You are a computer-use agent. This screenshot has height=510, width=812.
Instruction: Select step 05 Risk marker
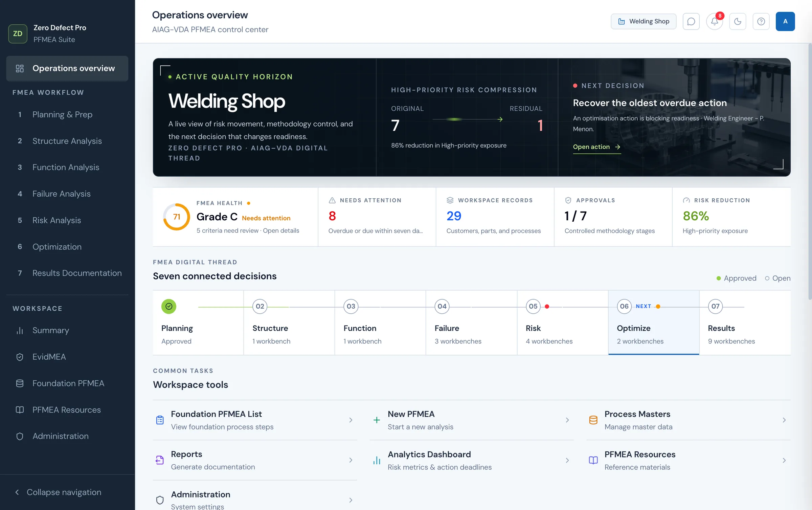pyautogui.click(x=533, y=306)
